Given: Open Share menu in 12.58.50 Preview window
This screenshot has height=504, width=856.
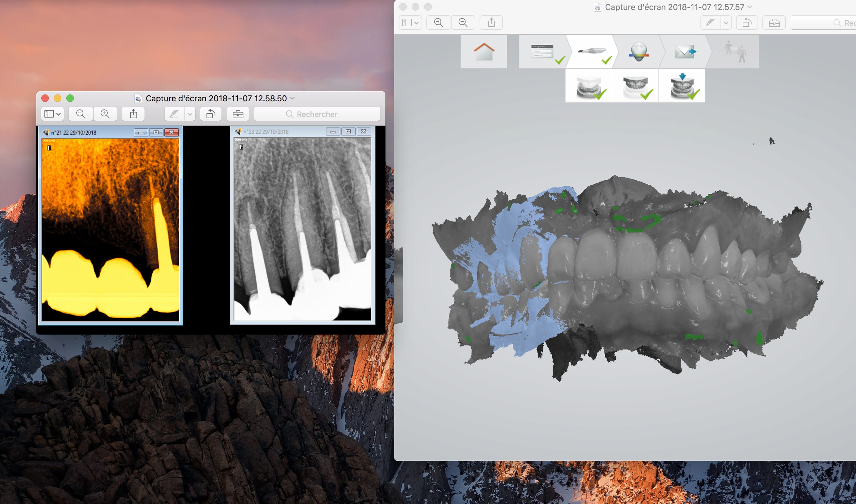Looking at the screenshot, I should tap(134, 114).
